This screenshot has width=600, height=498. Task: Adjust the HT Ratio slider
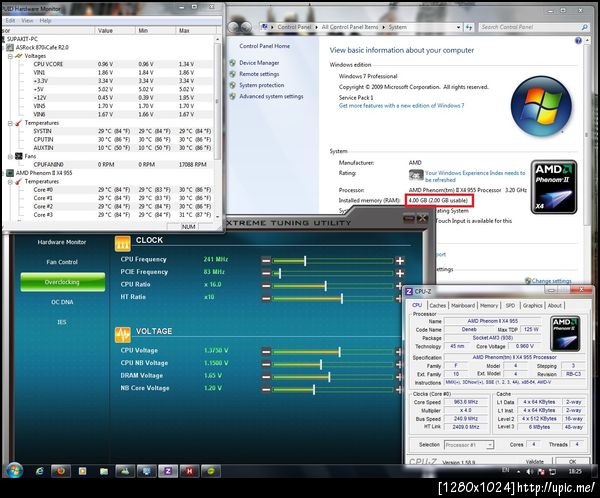tap(342, 298)
